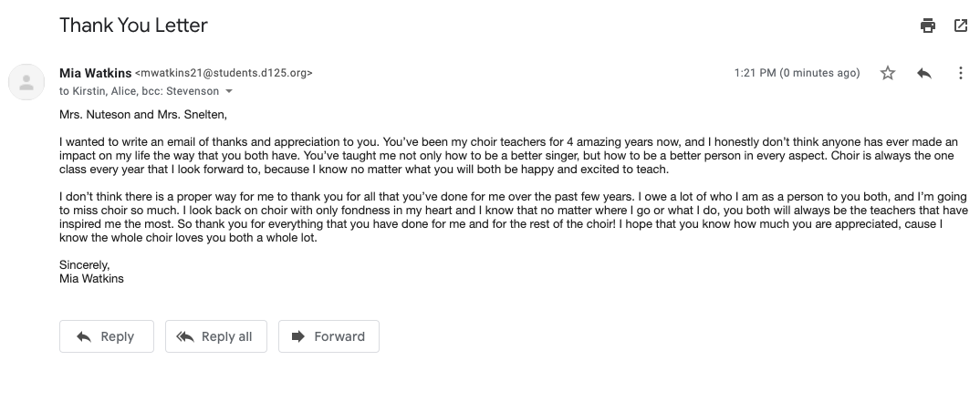The image size is (980, 402).
Task: Star this message from Mia Watkins
Action: click(x=888, y=73)
